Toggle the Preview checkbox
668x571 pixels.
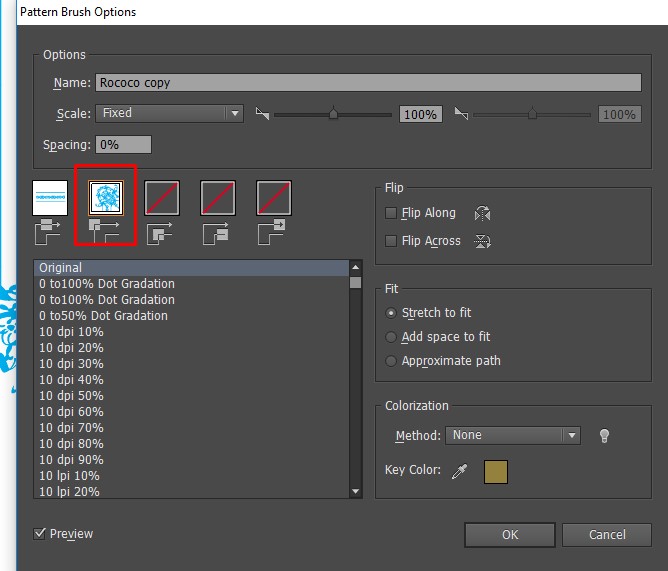point(39,534)
